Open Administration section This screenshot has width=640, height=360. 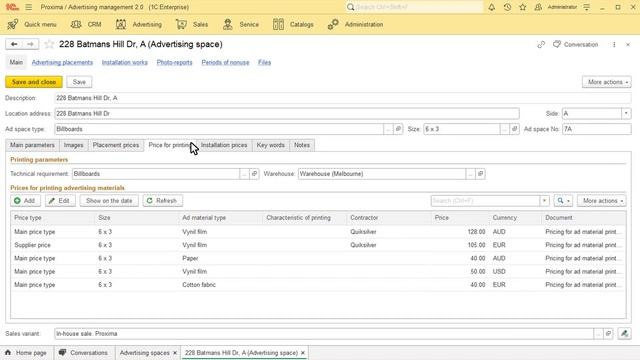[x=356, y=24]
